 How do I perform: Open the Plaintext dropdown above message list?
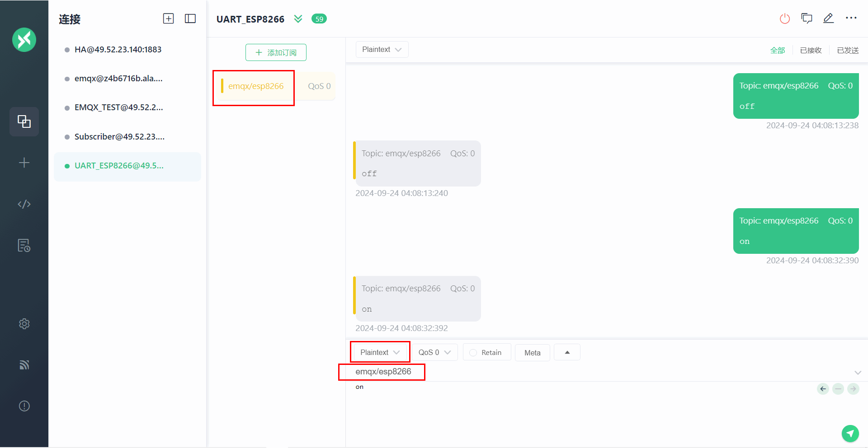(382, 50)
